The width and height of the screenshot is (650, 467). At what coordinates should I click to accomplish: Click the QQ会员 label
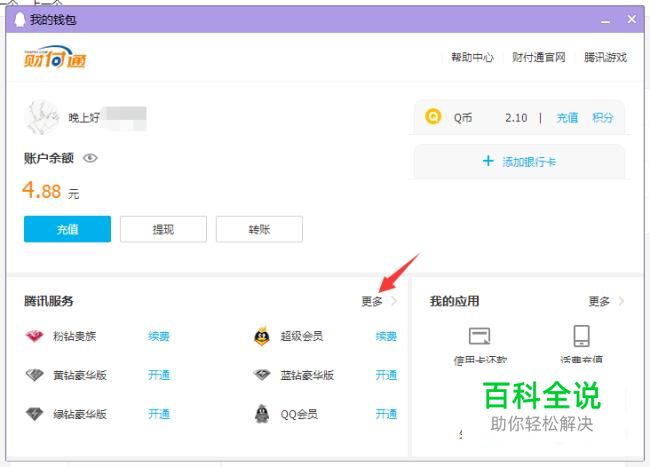pyautogui.click(x=299, y=414)
